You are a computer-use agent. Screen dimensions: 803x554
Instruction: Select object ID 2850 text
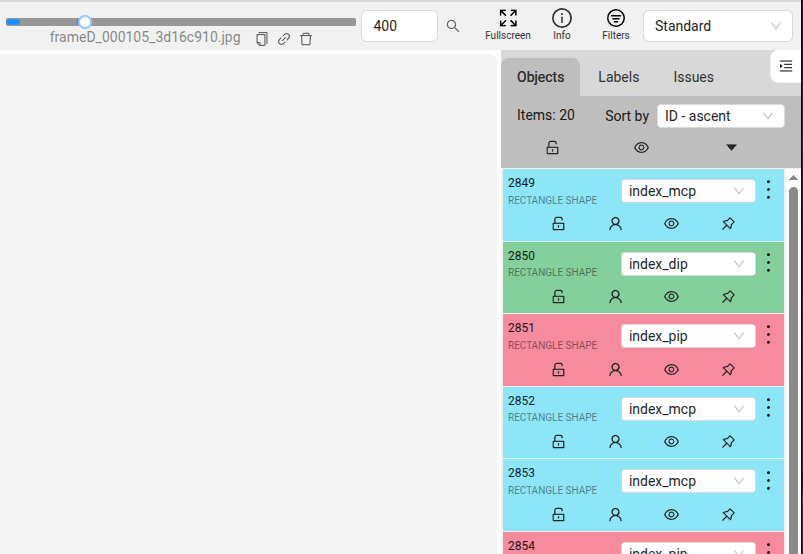521,255
